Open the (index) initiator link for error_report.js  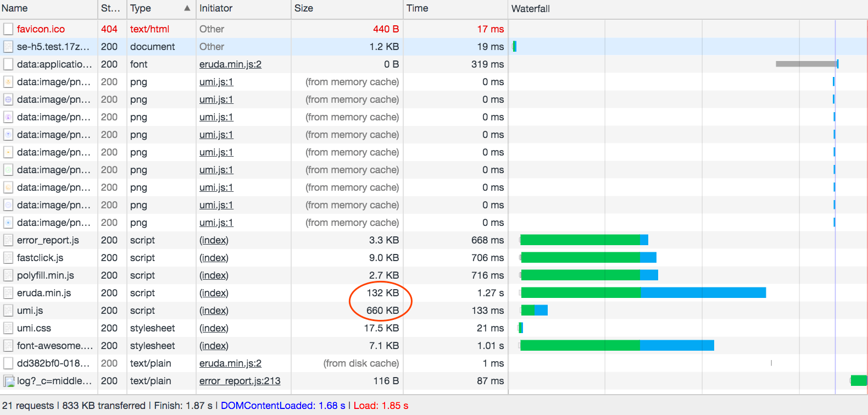[214, 240]
